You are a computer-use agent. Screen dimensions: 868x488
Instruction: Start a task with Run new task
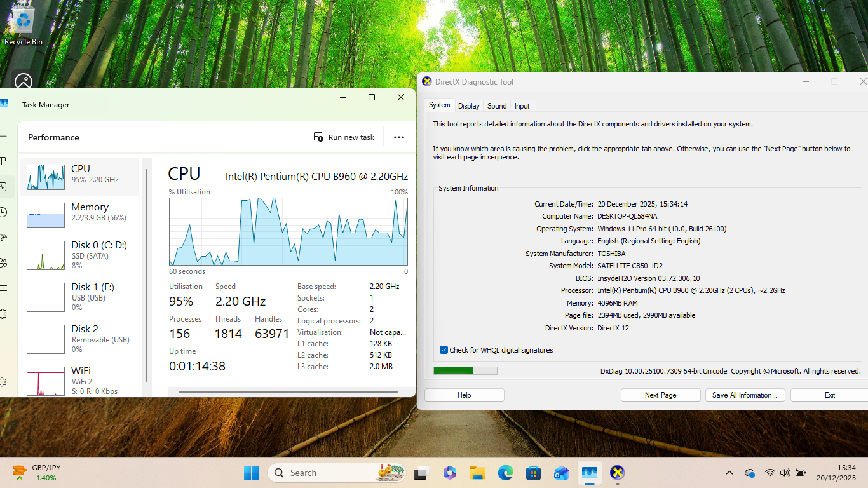[x=343, y=137]
